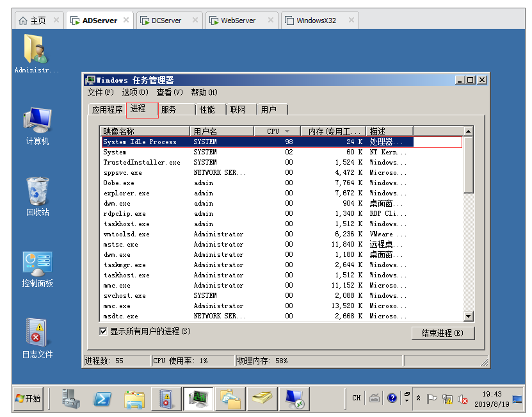532x417 pixels.
Task: Switch to the 服务 tab
Action: point(169,110)
